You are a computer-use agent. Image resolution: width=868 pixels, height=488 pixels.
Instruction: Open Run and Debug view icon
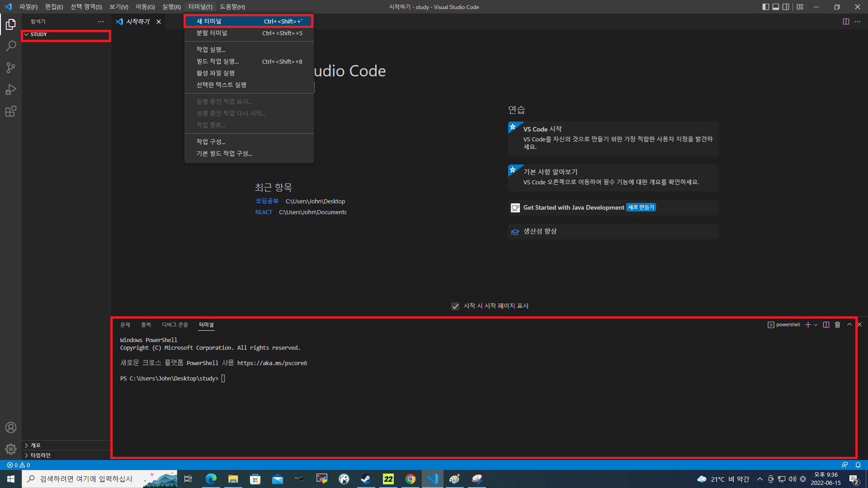(x=11, y=89)
